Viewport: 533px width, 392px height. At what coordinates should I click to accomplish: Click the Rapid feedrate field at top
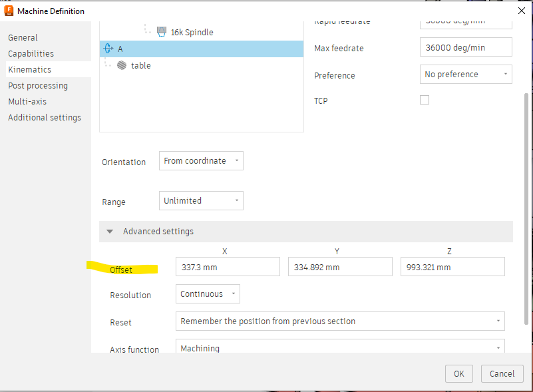tap(466, 25)
